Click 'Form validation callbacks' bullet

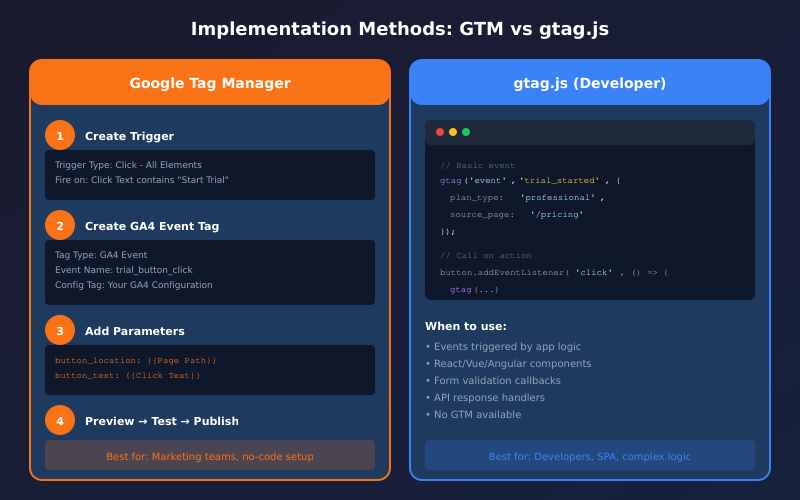(493, 380)
